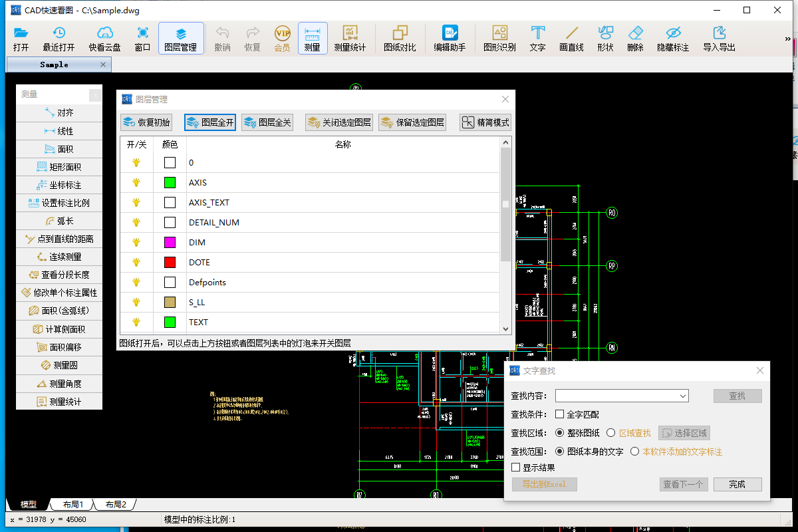Image resolution: width=798 pixels, height=532 pixels.
Task: Select the DETAIL_NUM layer name
Action: [x=214, y=222]
